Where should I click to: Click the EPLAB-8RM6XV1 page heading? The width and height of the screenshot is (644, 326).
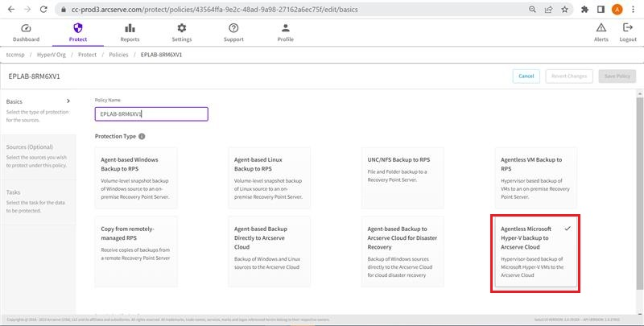point(34,76)
